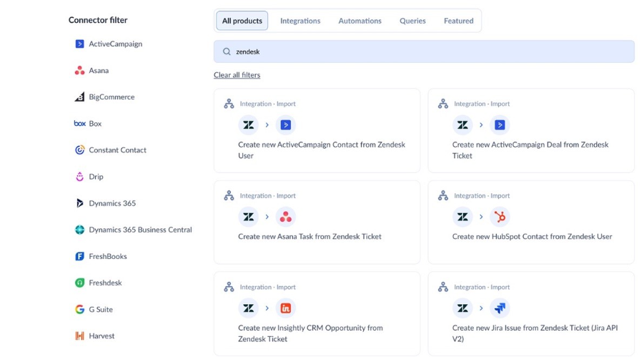Switch to the Automations tab
Image resolution: width=644 pixels, height=357 pixels.
click(x=360, y=21)
